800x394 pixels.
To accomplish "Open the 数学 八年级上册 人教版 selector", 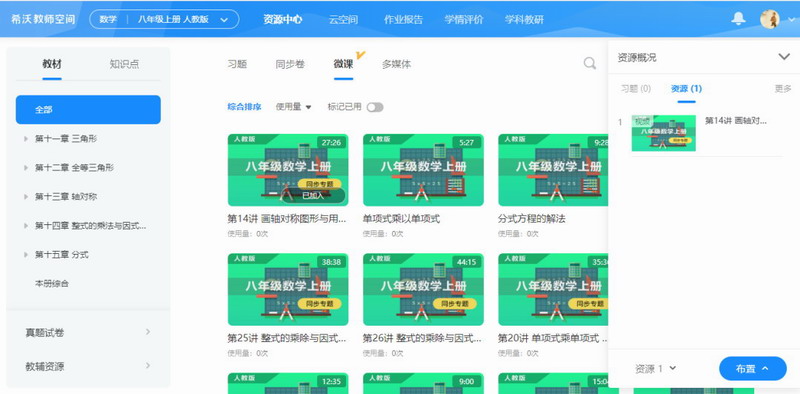I will (x=164, y=19).
